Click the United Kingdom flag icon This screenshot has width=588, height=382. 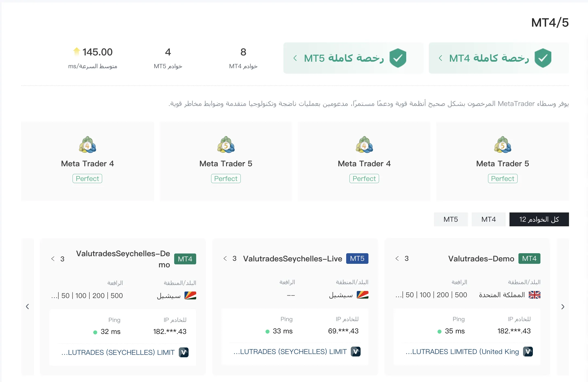click(534, 295)
